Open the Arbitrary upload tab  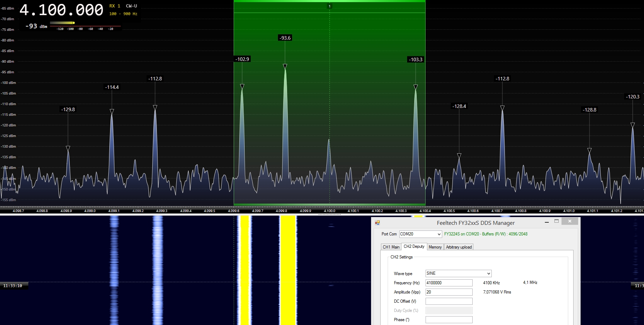click(459, 247)
